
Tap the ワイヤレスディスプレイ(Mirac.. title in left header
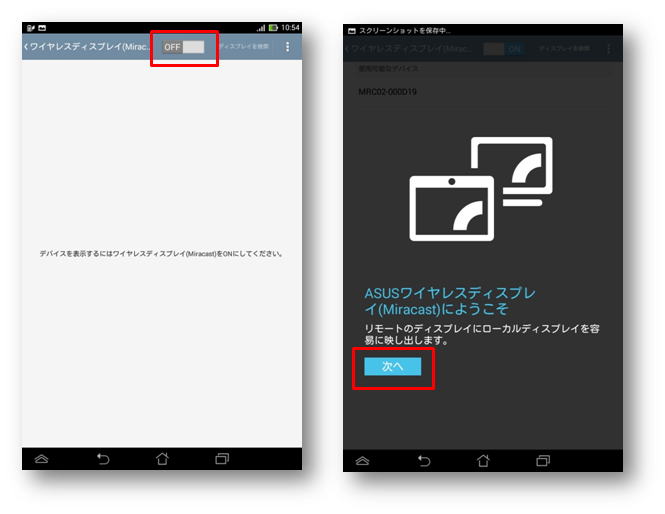pos(90,47)
